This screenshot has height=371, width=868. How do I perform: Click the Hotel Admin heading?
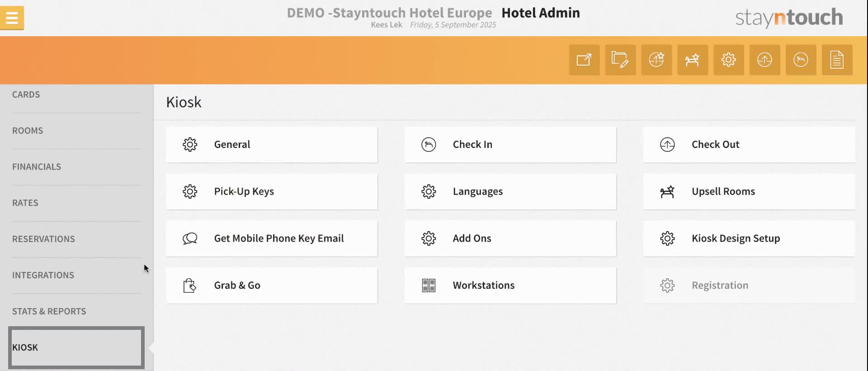pos(541,13)
